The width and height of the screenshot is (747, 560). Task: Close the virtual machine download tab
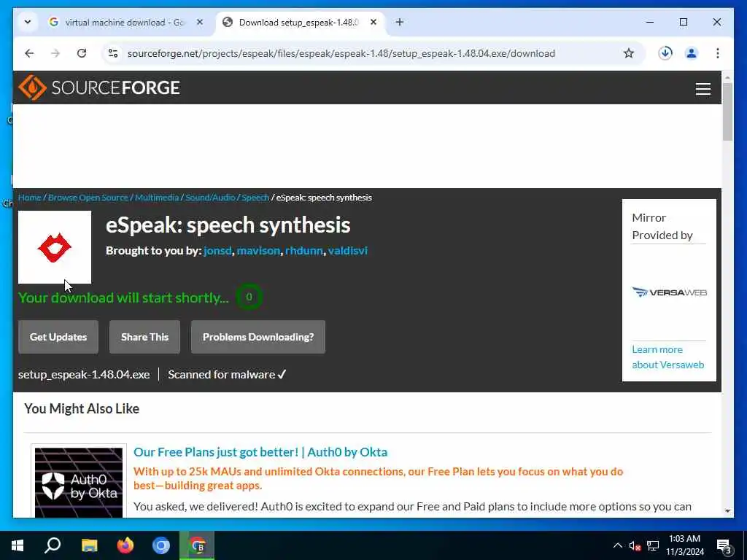coord(200,22)
